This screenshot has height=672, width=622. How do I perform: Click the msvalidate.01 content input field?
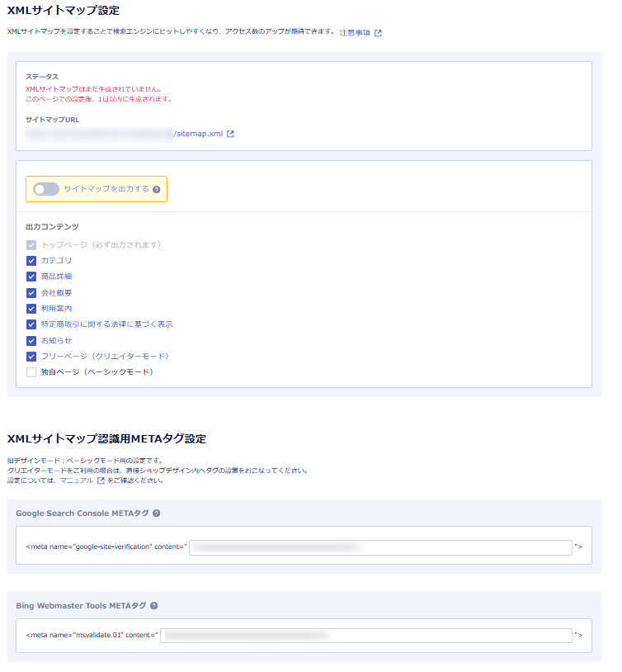click(x=365, y=636)
